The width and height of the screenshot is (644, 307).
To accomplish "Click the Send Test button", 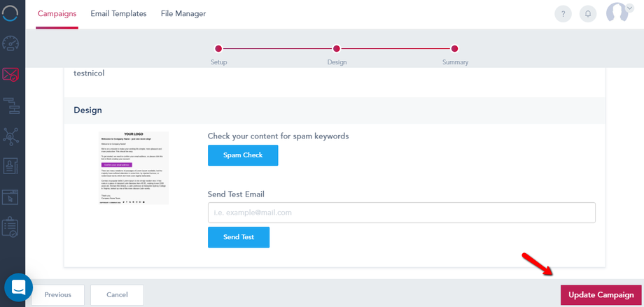I will click(x=239, y=237).
